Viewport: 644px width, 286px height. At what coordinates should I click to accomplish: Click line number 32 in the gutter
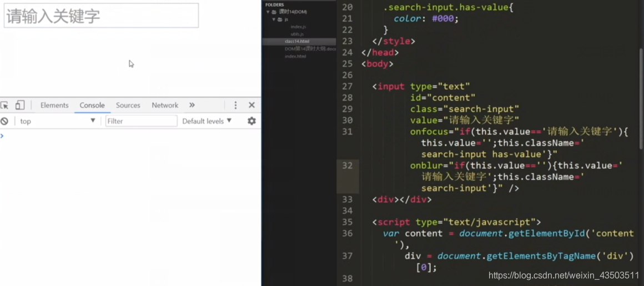click(x=347, y=165)
